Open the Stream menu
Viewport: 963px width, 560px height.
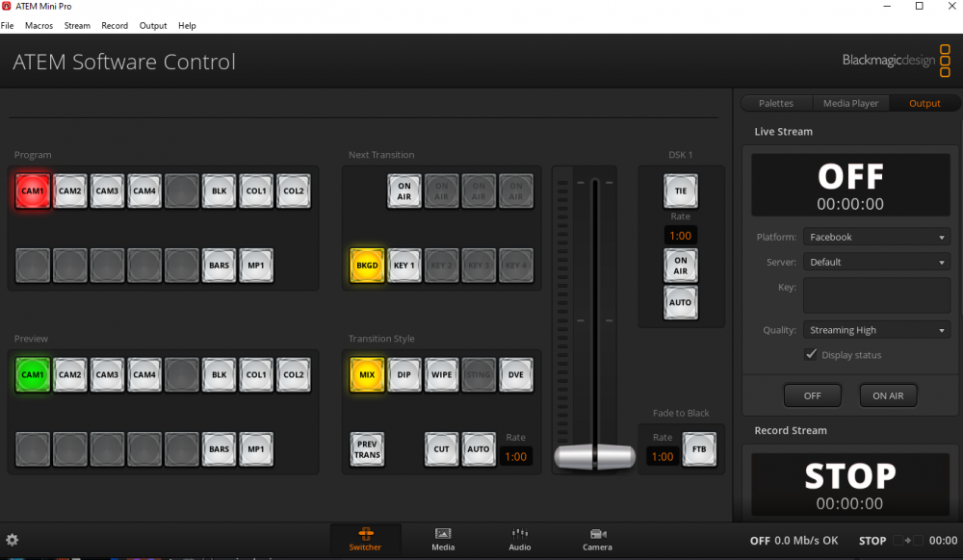tap(77, 26)
